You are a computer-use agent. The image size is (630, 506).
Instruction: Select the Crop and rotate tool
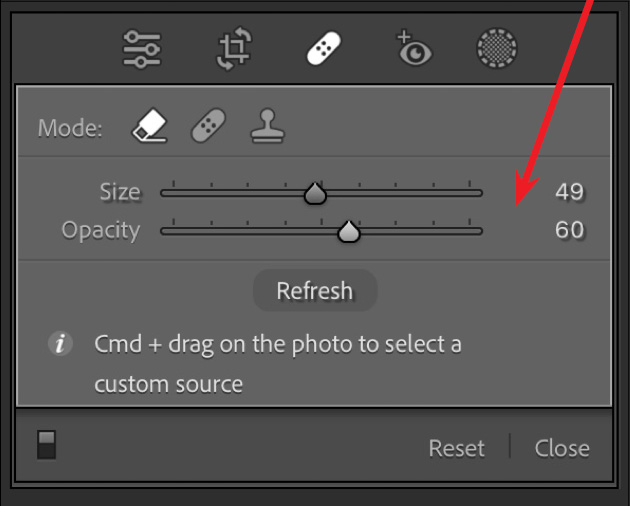233,48
